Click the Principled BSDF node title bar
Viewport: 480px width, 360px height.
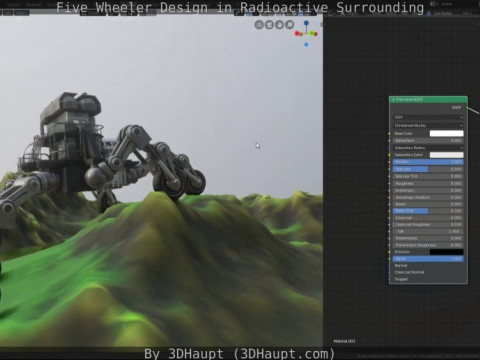(428, 100)
